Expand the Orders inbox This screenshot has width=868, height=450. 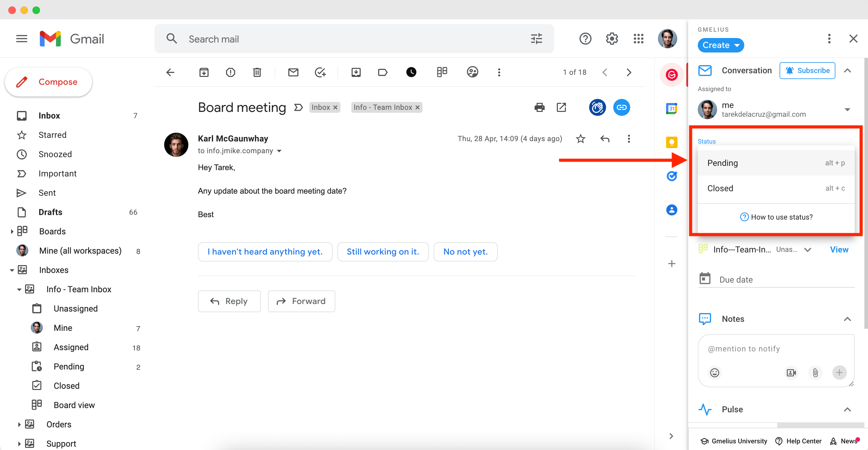[19, 424]
